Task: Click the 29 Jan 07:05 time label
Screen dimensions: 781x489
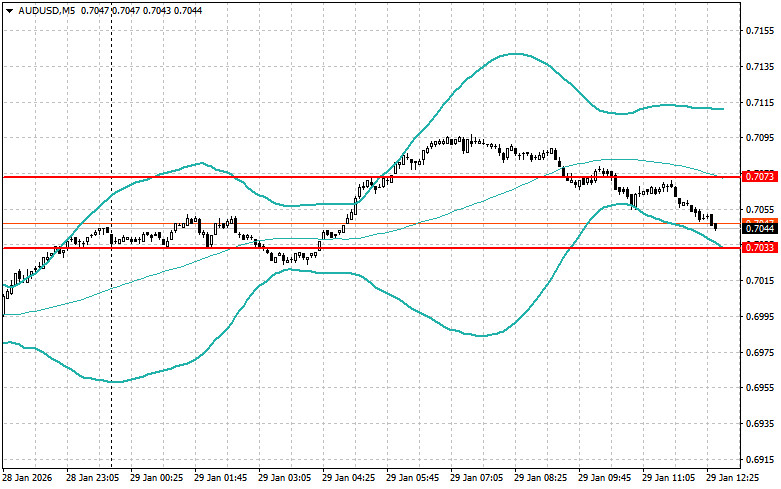Action: point(477,478)
